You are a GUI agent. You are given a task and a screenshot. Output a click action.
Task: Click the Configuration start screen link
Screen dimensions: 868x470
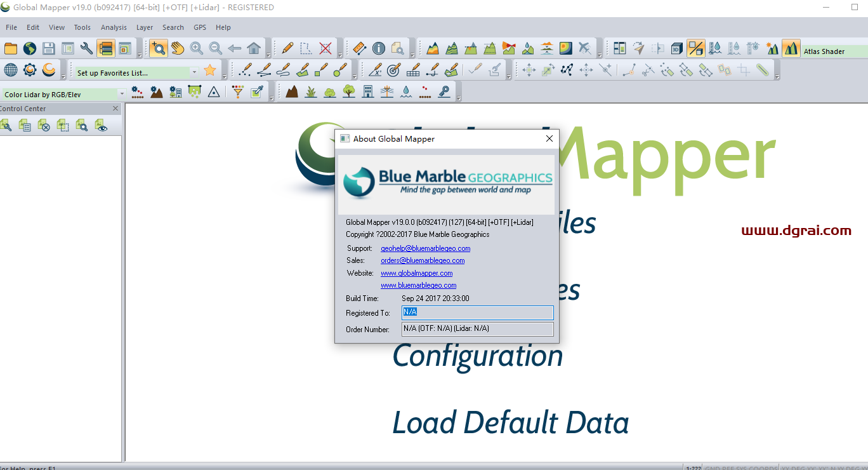(x=478, y=357)
